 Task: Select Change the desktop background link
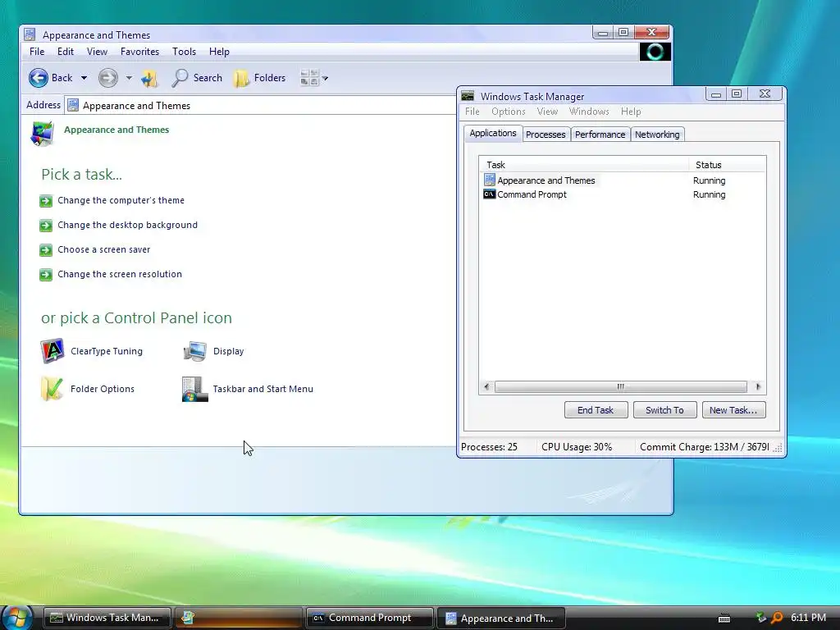tap(127, 225)
